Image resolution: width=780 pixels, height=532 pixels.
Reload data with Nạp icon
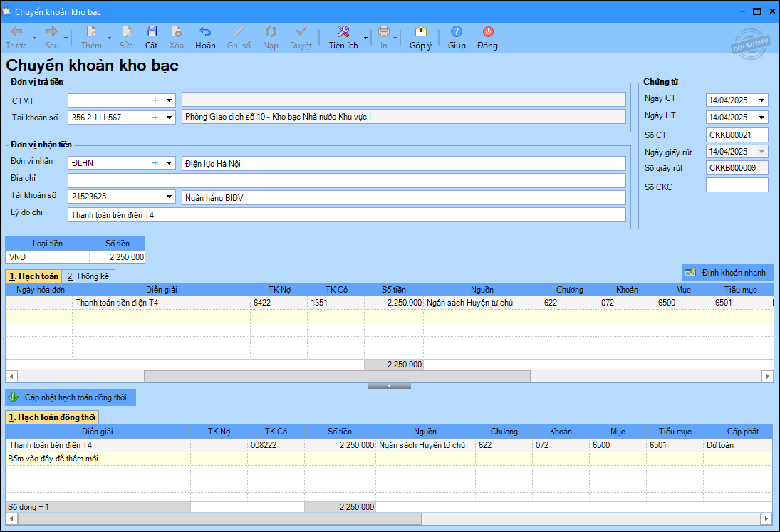pos(271,32)
